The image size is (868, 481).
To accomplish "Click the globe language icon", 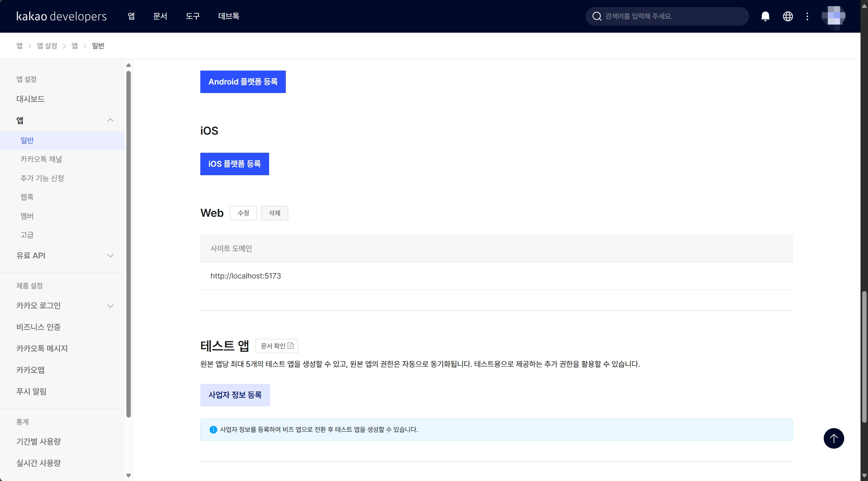I will point(788,16).
